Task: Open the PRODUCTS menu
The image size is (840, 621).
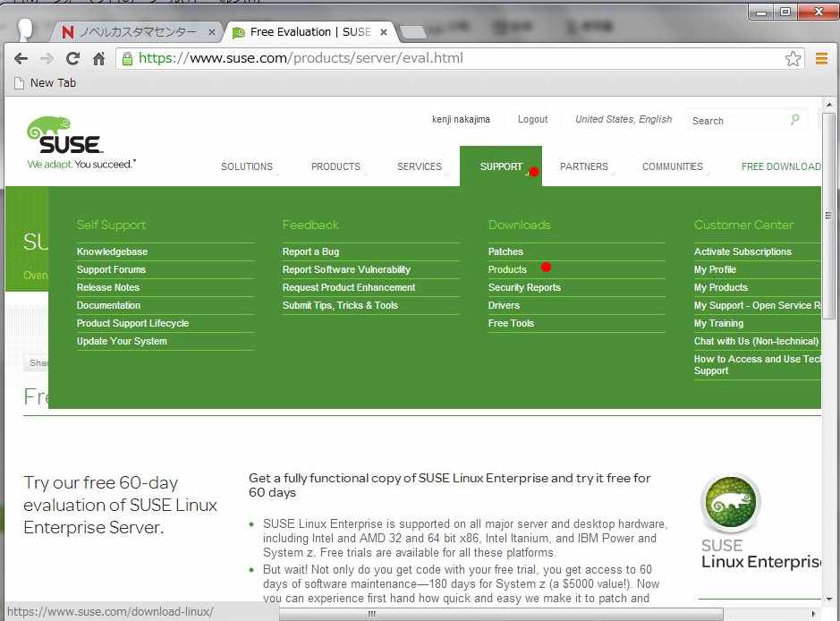Action: coord(335,166)
